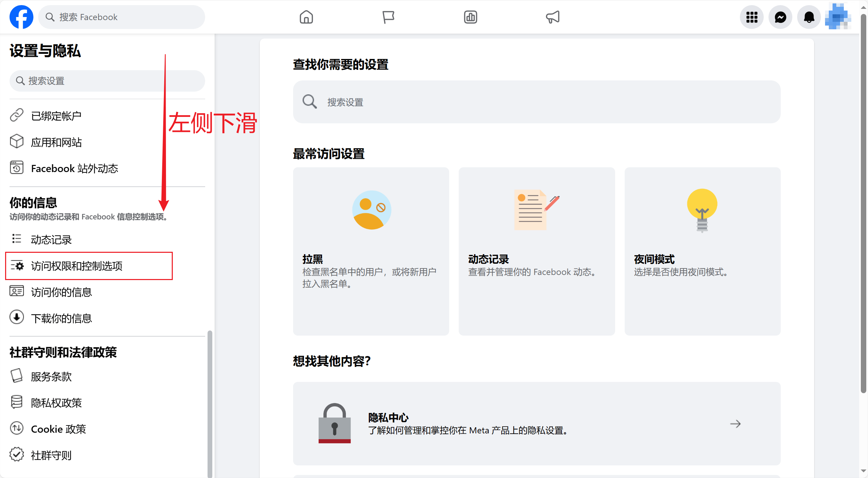
Task: Click the 搜索 Facebook search field
Action: [122, 17]
